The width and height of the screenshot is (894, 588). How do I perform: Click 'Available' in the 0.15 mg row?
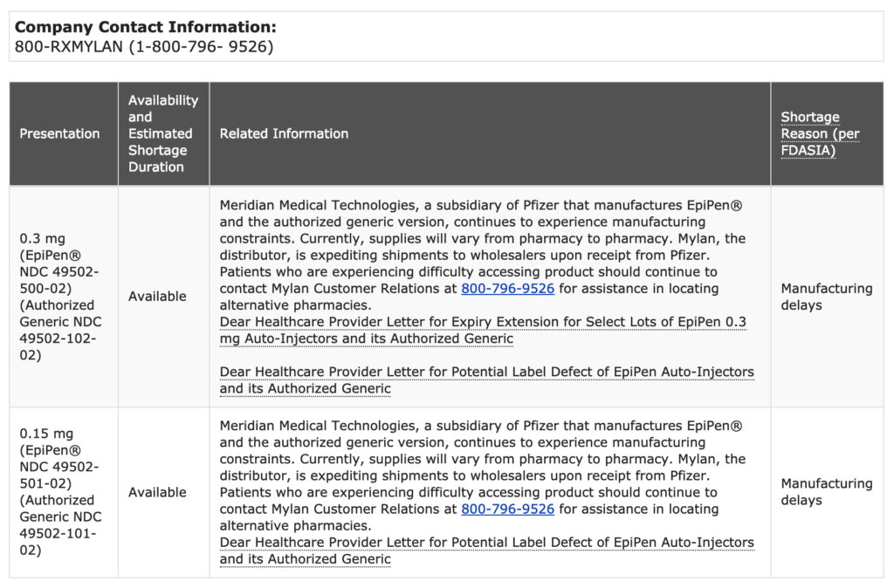pos(157,492)
